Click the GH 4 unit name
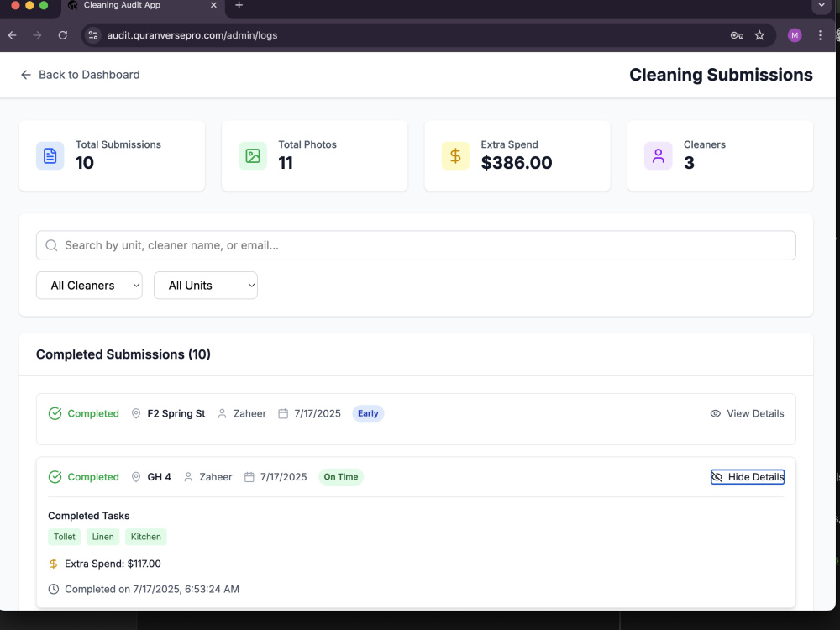Screen dimensions: 840x630 click(159, 477)
